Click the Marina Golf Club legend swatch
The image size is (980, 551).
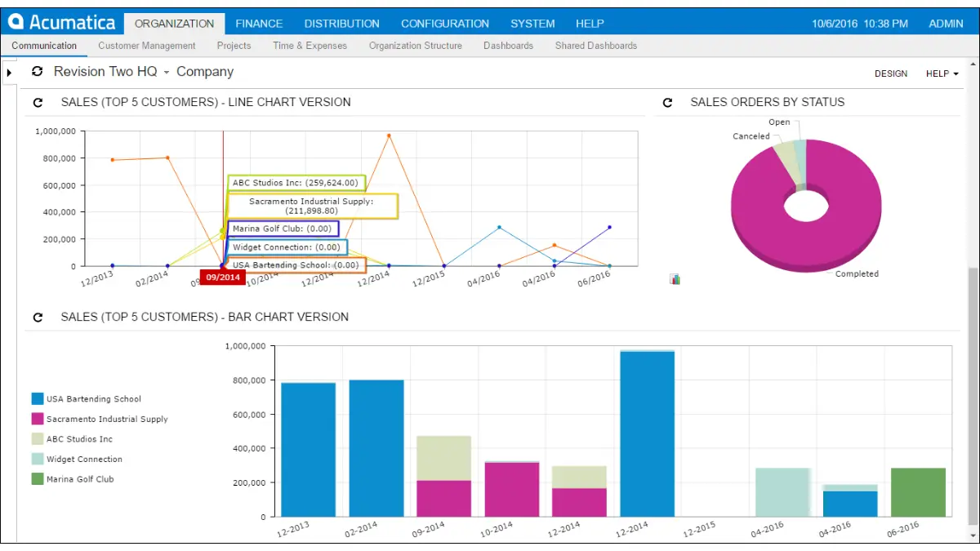point(38,479)
